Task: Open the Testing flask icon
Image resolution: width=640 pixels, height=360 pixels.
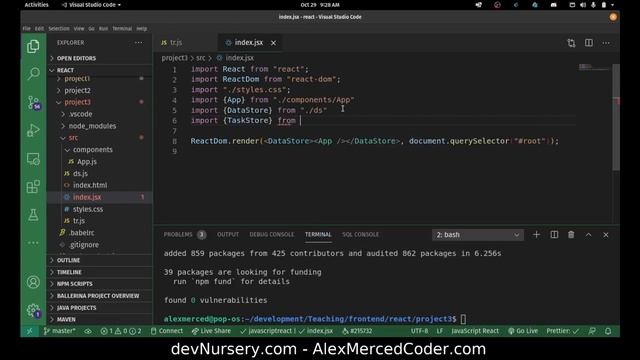Action: 33,215
